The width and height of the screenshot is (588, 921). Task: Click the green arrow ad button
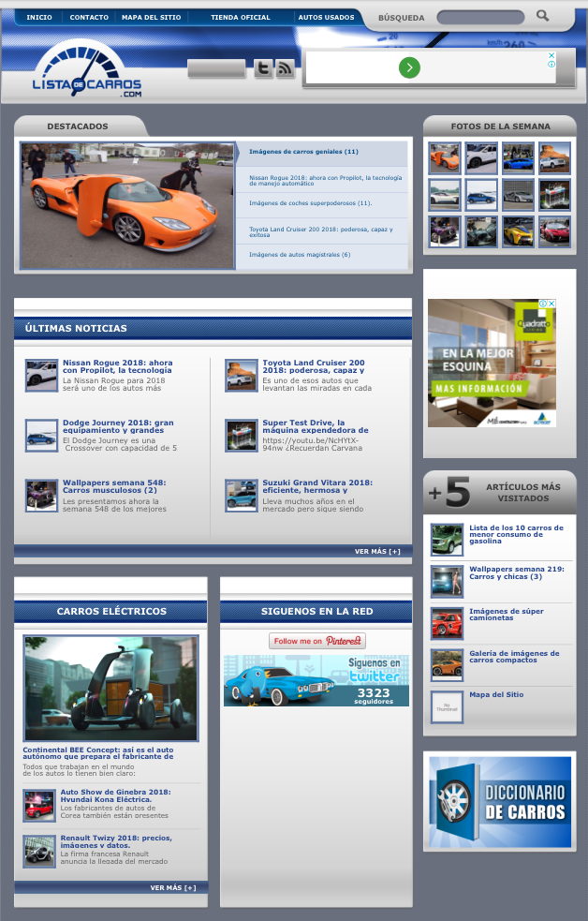click(x=409, y=67)
